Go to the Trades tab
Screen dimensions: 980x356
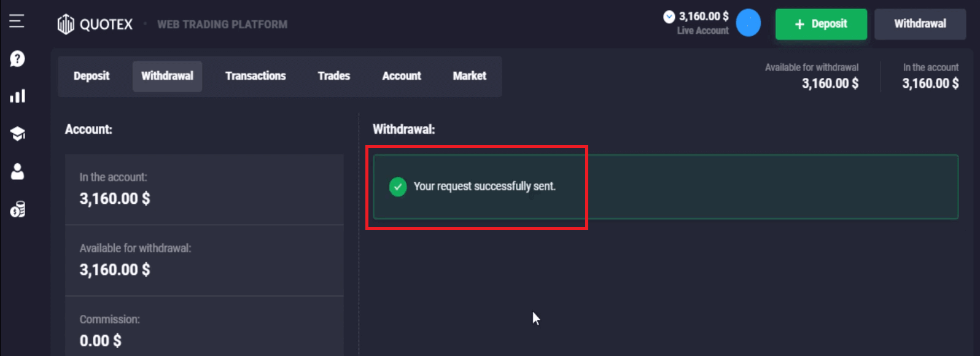click(333, 76)
